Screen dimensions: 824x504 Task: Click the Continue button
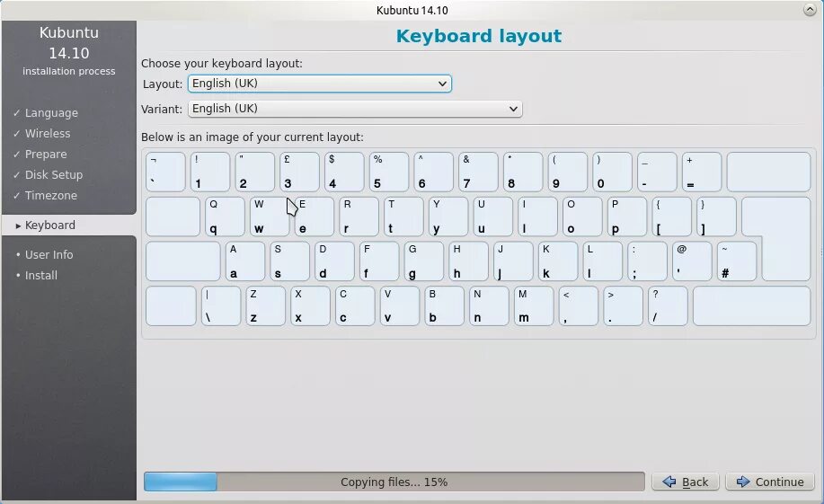(770, 482)
